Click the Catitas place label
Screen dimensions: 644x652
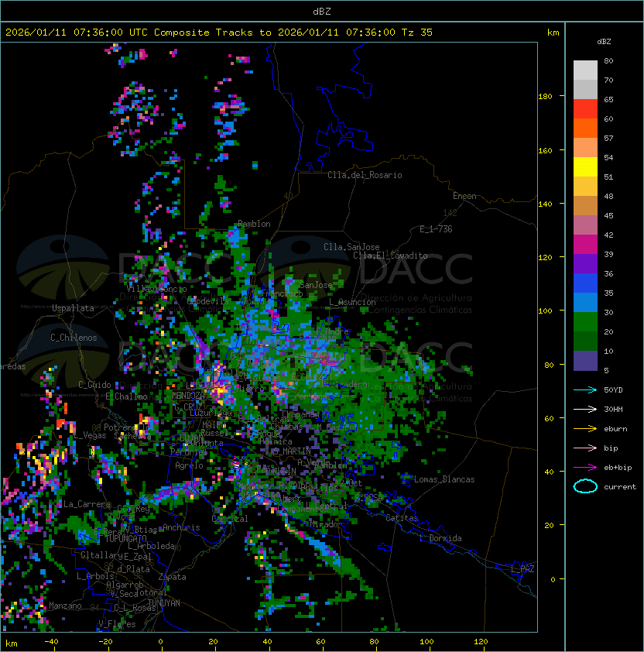[x=402, y=518]
